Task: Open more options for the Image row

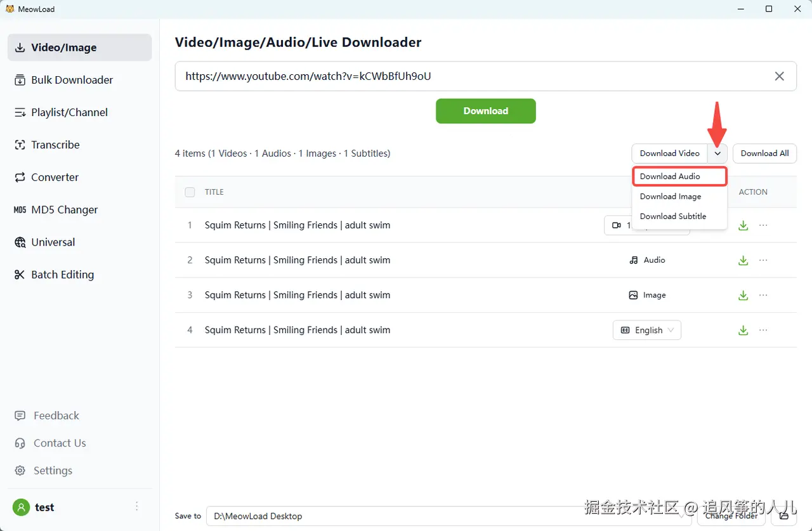Action: (x=763, y=295)
